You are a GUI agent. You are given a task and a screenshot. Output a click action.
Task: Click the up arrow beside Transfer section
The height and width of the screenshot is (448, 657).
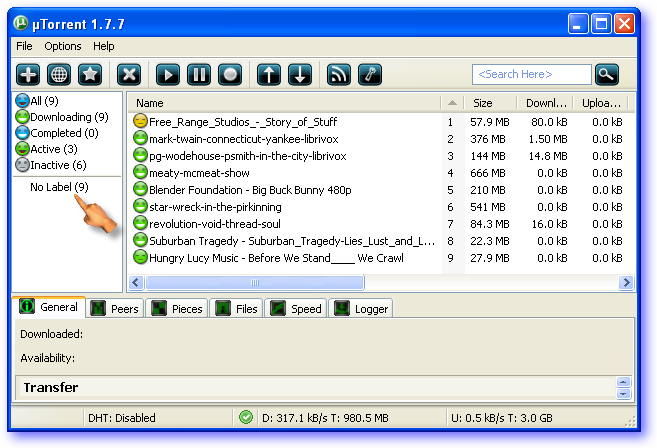tap(623, 382)
